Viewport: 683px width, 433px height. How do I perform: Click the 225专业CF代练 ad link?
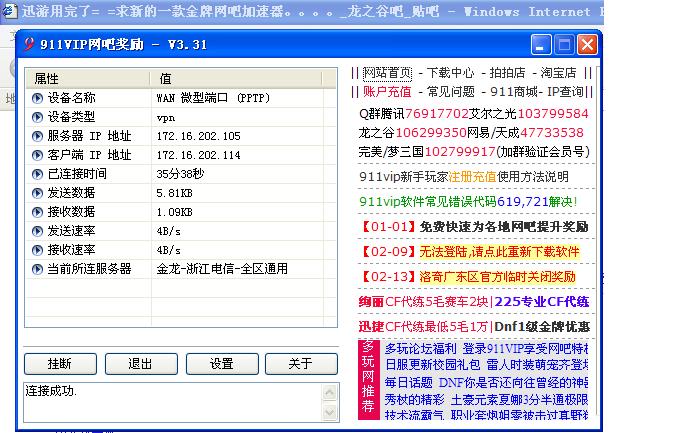[x=542, y=302]
